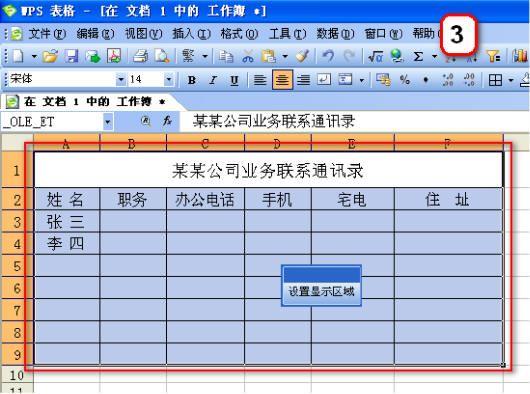Viewport: 530px width, 394px height.
Task: Toggle Bold formatting
Action: 192,80
